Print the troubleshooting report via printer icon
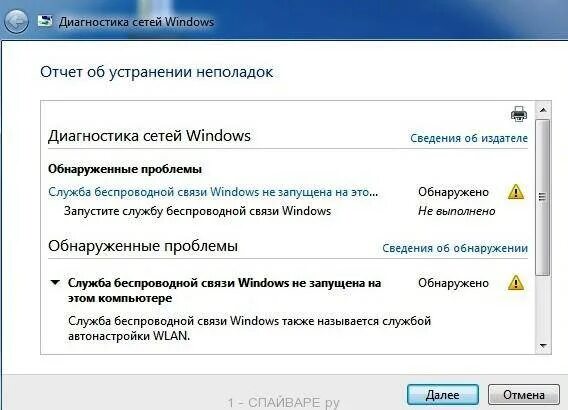568x410 pixels. (x=519, y=114)
